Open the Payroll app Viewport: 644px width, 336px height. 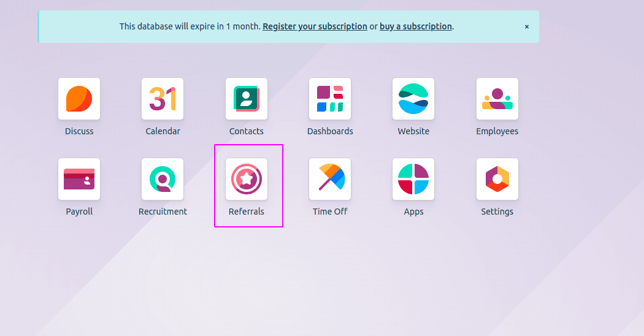(79, 179)
